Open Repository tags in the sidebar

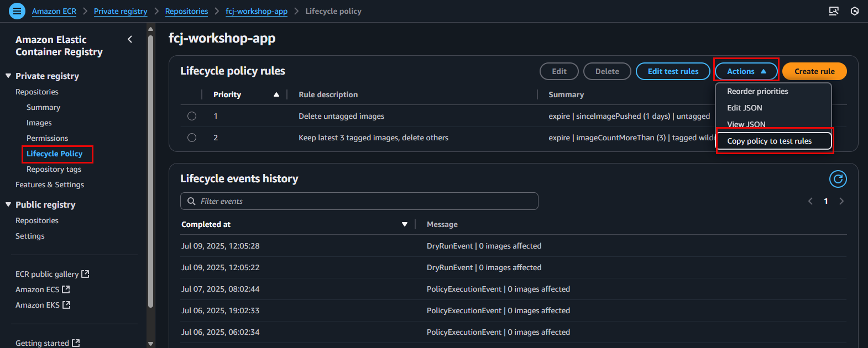(54, 169)
